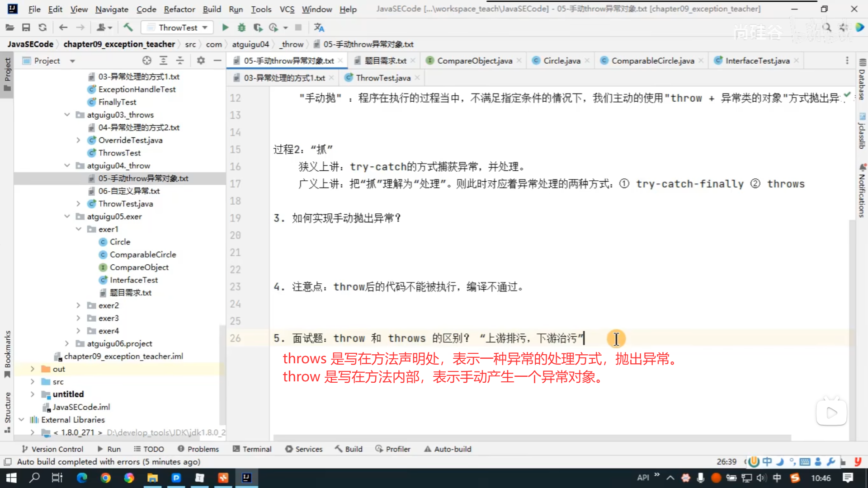Open 06-自定义异常.txt in project tree
Image resolution: width=868 pixels, height=488 pixels.
point(129,191)
